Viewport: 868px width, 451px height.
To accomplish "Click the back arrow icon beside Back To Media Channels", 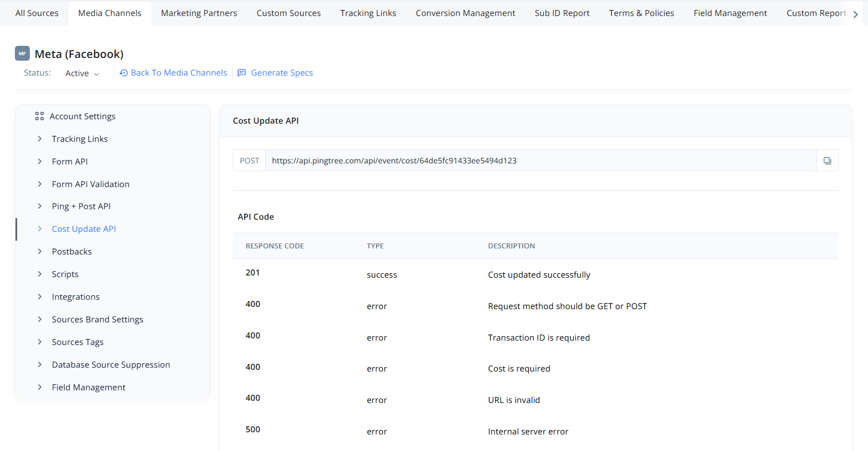I will [124, 73].
